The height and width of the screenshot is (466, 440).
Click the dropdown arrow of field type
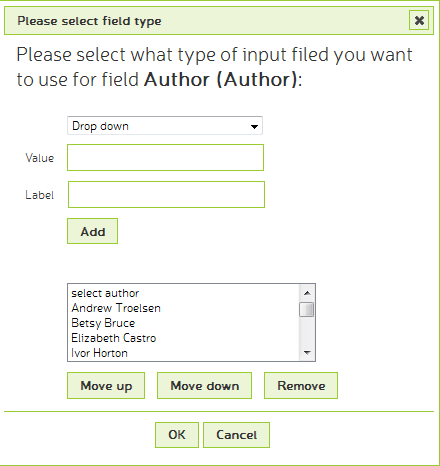click(x=254, y=126)
